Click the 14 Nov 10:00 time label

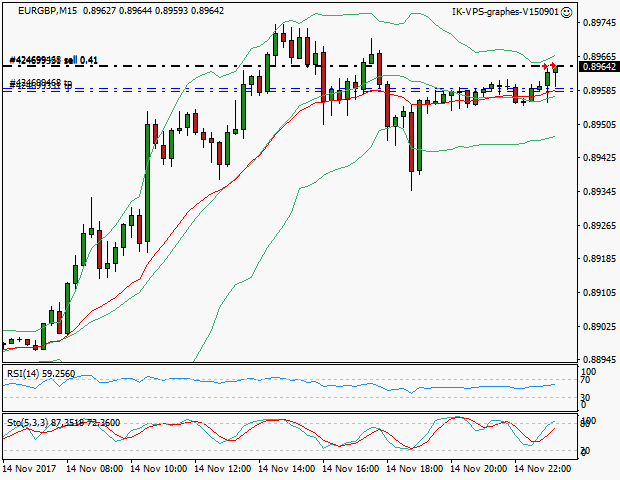click(x=159, y=469)
